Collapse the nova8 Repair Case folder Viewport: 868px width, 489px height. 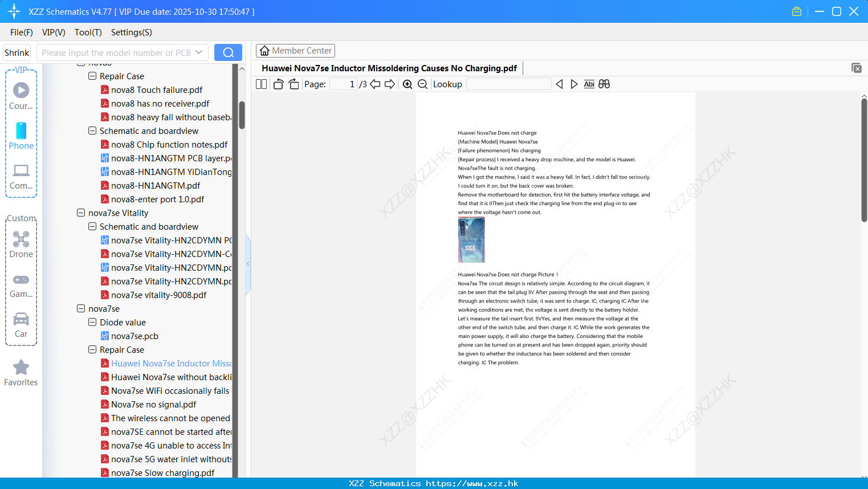(92, 76)
